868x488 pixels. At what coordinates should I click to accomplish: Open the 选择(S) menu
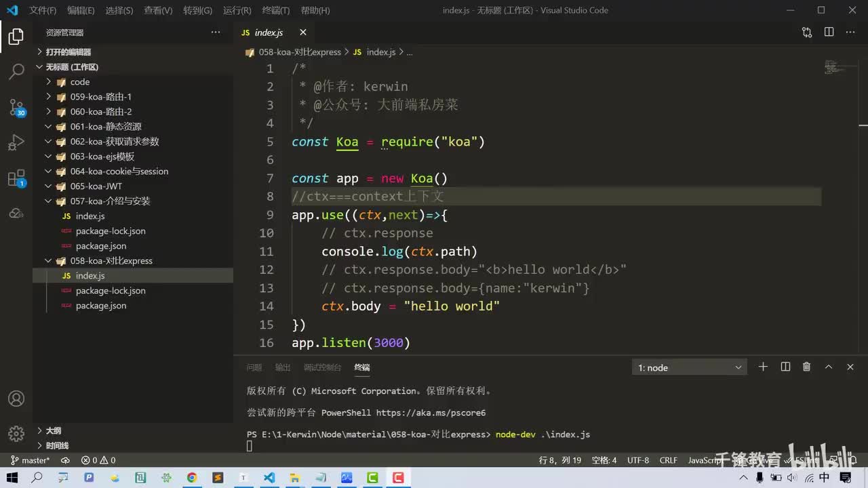pos(119,11)
